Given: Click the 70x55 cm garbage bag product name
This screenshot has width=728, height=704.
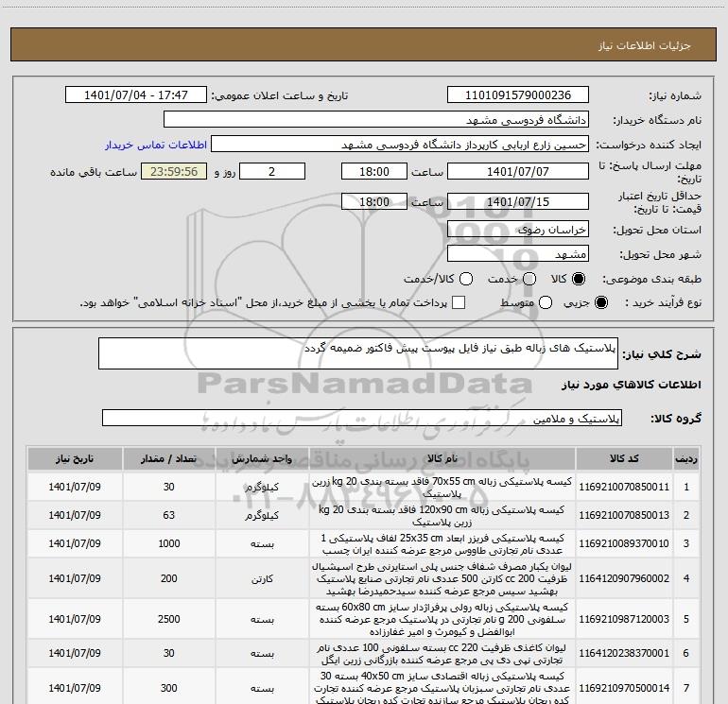Looking at the screenshot, I should click(x=442, y=488).
